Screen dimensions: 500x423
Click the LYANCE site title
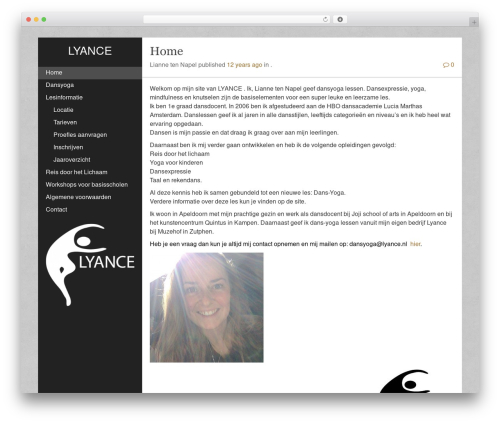click(x=90, y=51)
